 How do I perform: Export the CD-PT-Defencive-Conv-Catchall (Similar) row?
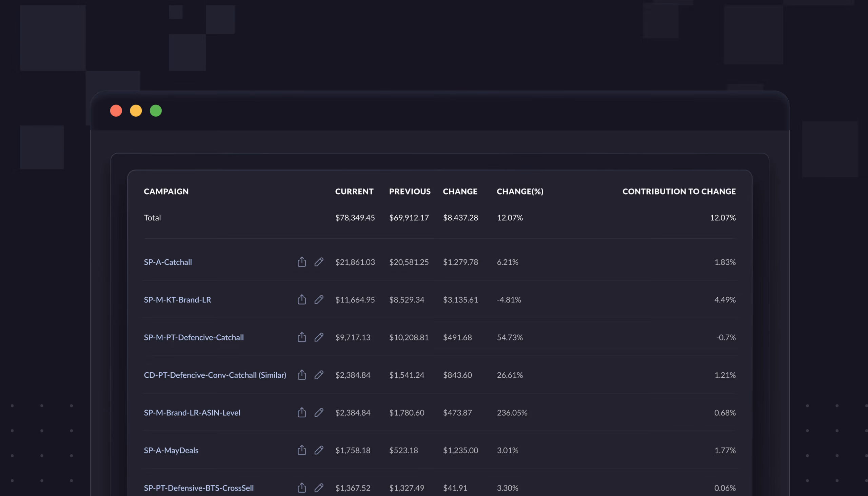[x=301, y=375]
